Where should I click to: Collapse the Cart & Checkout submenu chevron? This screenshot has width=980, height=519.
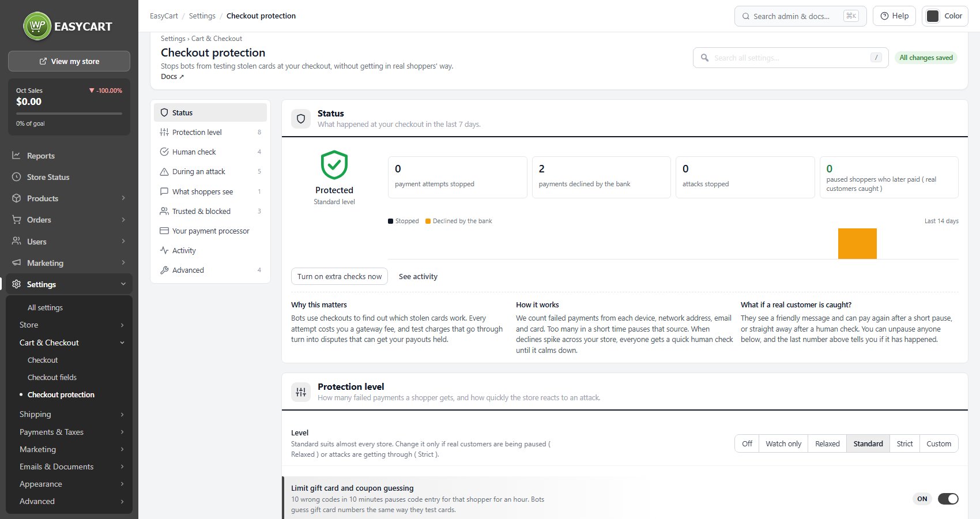[122, 343]
